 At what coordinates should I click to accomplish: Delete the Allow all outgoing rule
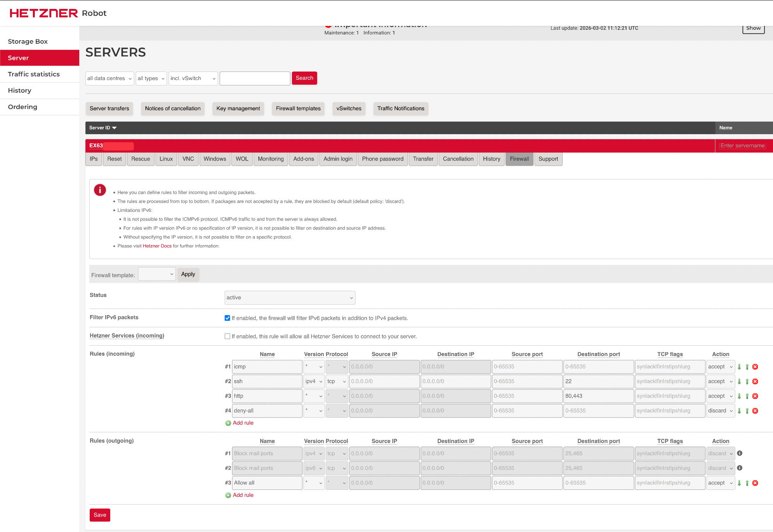click(x=755, y=483)
